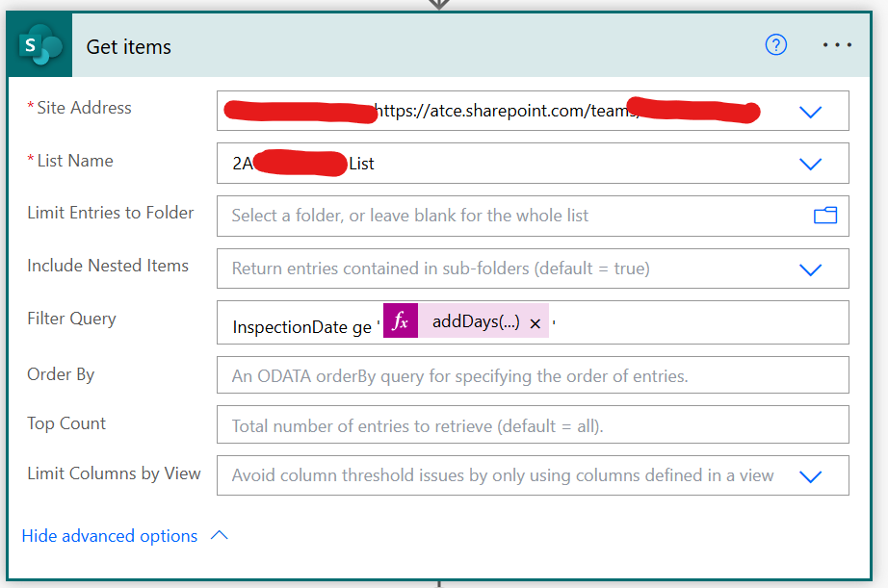Click the SharePoint connector icon

pos(39,44)
